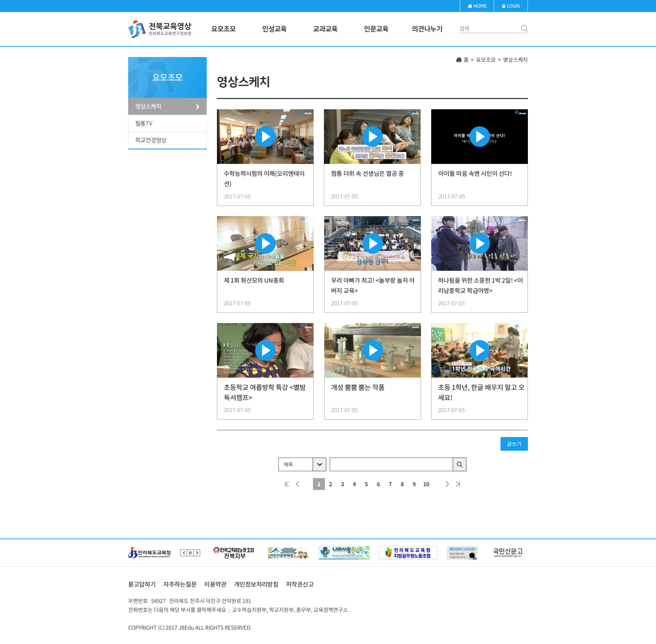Open the 인성교육 main menu

pyautogui.click(x=274, y=29)
